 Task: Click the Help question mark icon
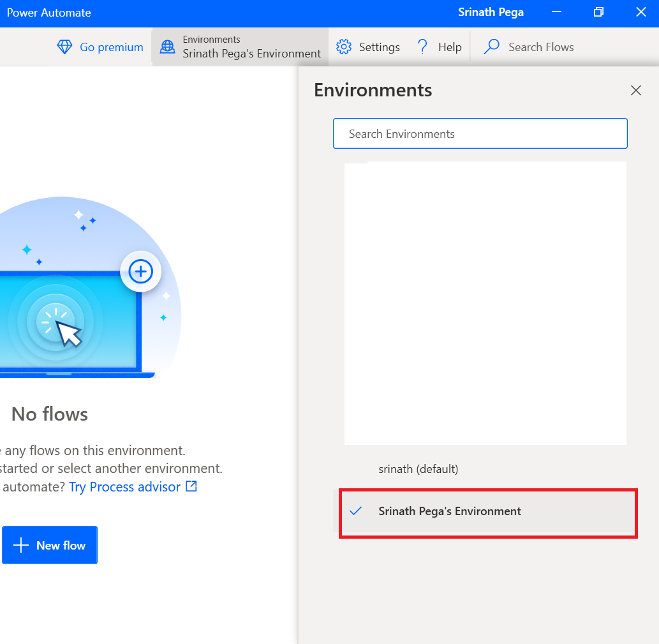pyautogui.click(x=422, y=47)
